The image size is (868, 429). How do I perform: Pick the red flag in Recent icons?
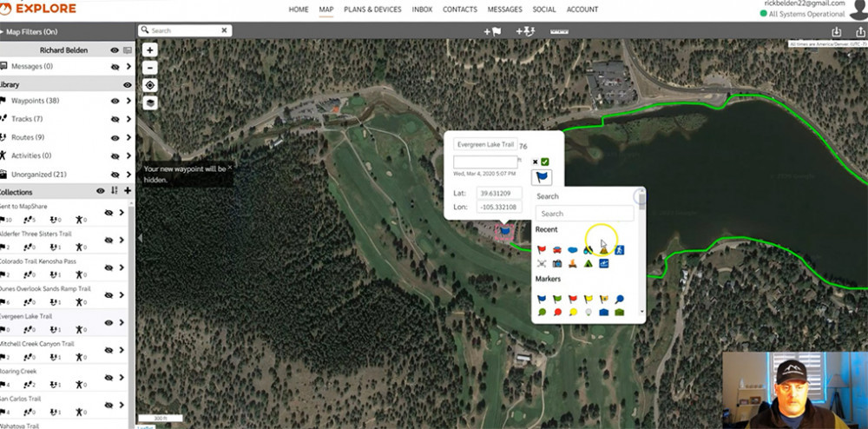click(542, 249)
